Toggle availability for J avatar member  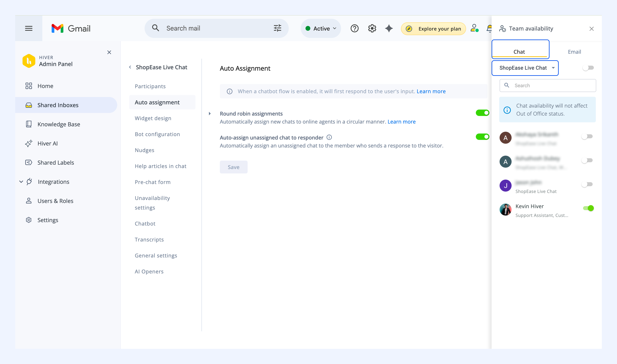click(587, 184)
